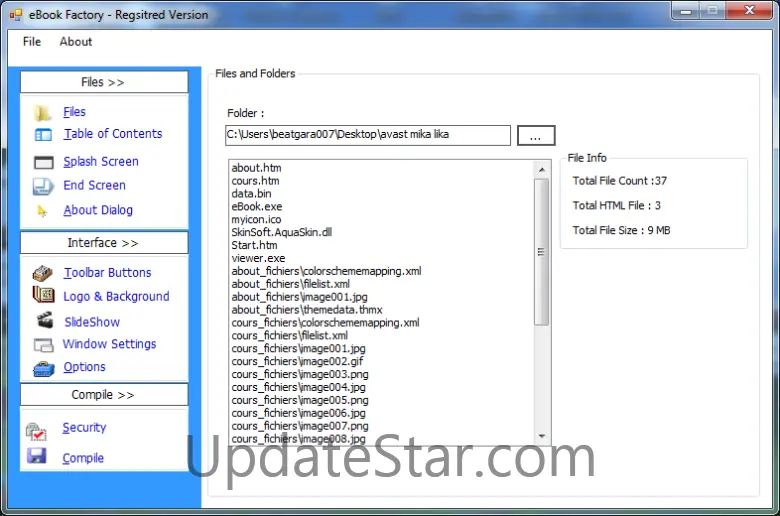Select cours_fichiers\image007.png entry
Image resolution: width=780 pixels, height=516 pixels.
point(300,426)
